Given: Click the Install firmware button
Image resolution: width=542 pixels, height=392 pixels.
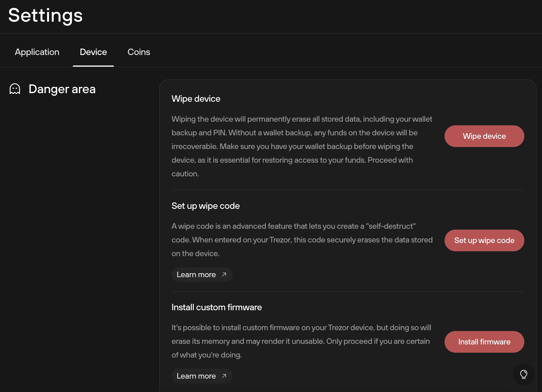Looking at the screenshot, I should point(484,342).
